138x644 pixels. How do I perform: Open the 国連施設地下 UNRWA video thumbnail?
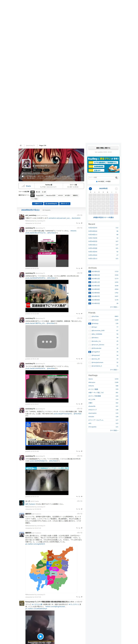tap(47, 296)
